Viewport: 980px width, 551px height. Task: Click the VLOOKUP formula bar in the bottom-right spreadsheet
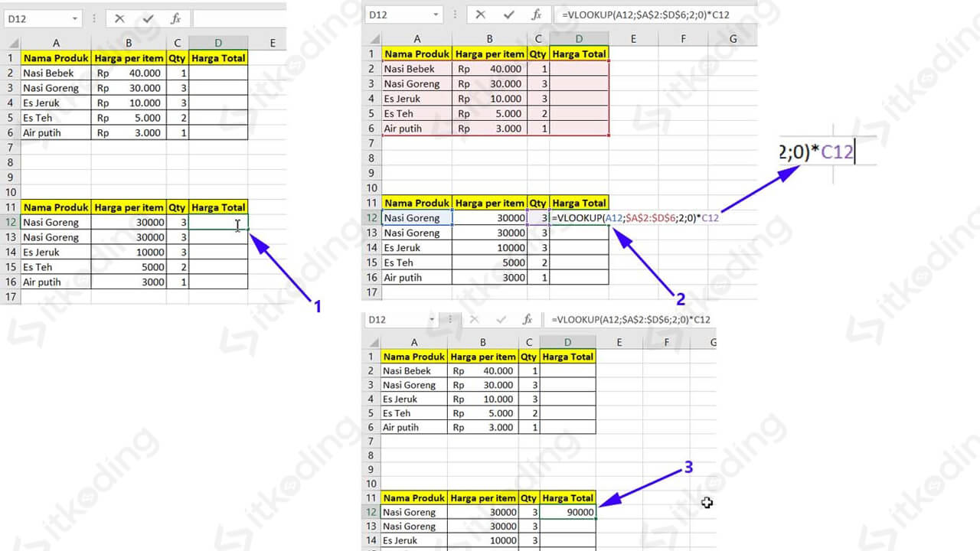(629, 319)
